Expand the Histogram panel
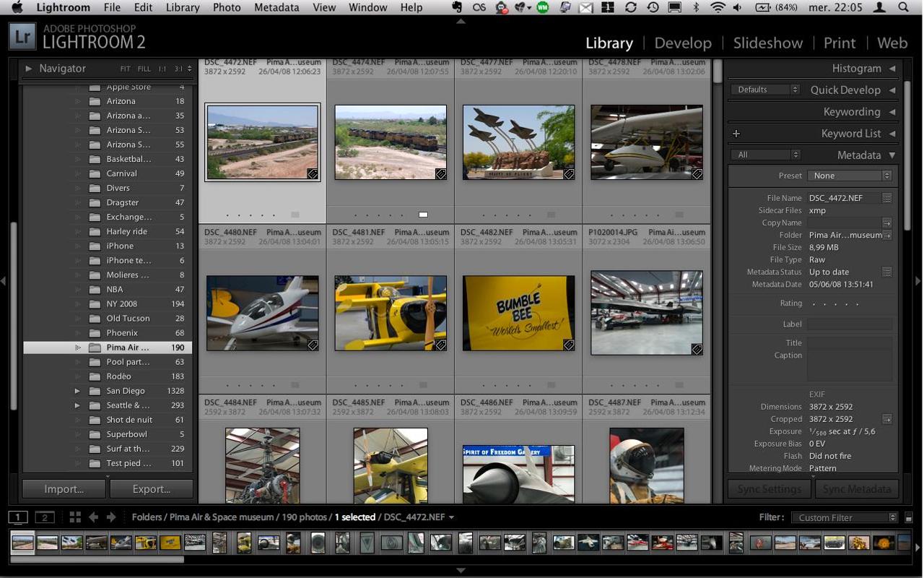924x578 pixels. pyautogui.click(x=892, y=69)
